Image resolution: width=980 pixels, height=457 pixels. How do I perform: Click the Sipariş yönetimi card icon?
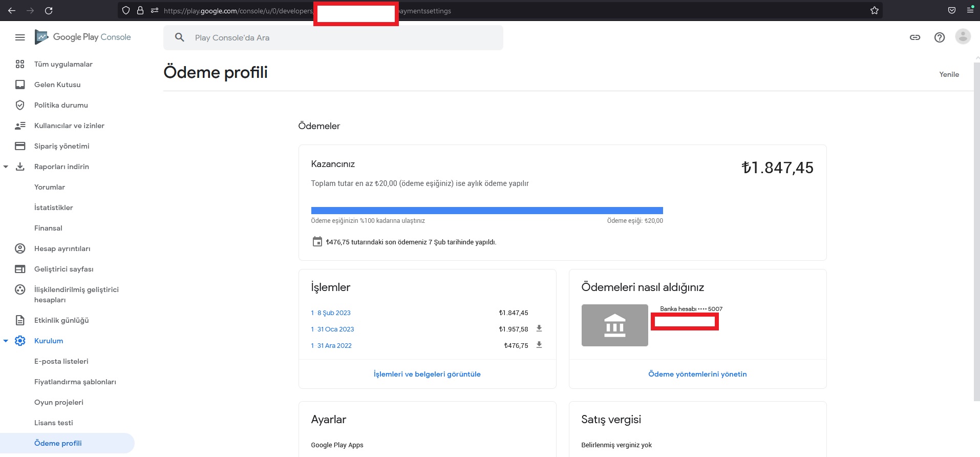tap(20, 146)
